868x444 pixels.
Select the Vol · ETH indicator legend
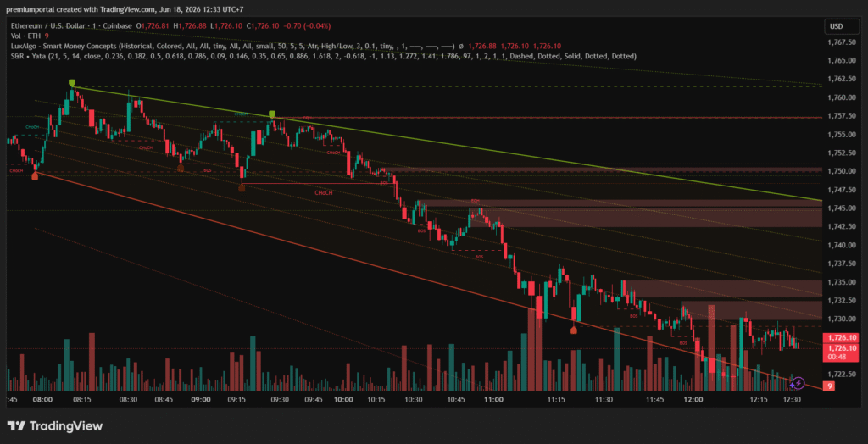(30, 36)
